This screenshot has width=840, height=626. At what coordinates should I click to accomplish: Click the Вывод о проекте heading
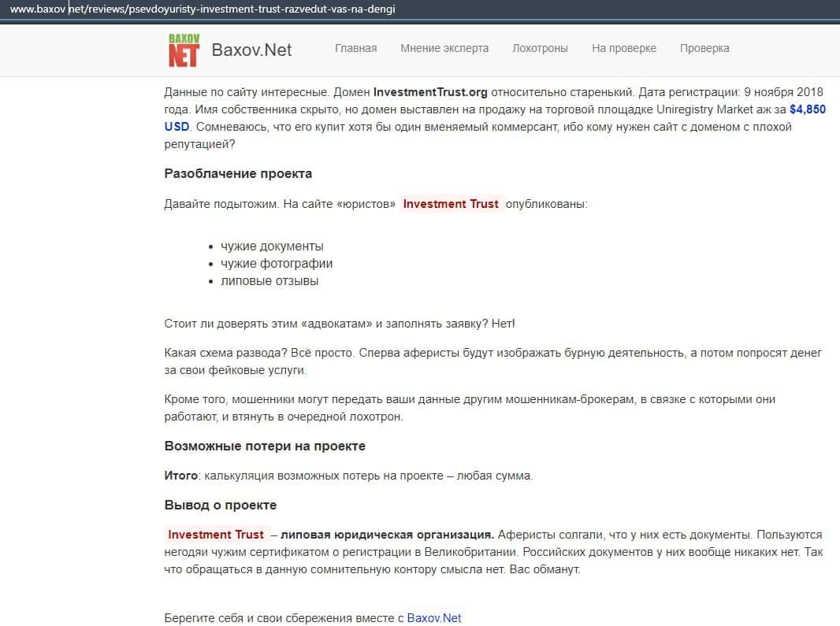220,505
